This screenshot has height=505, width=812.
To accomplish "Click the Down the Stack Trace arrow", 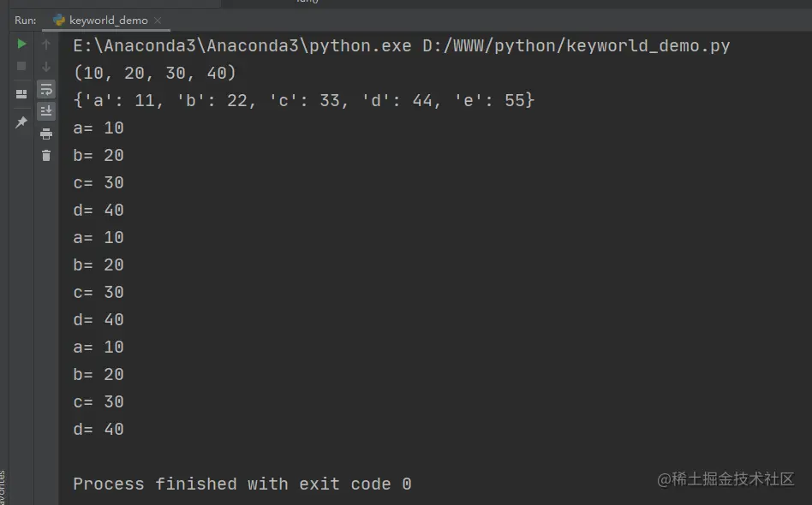I will tap(46, 67).
